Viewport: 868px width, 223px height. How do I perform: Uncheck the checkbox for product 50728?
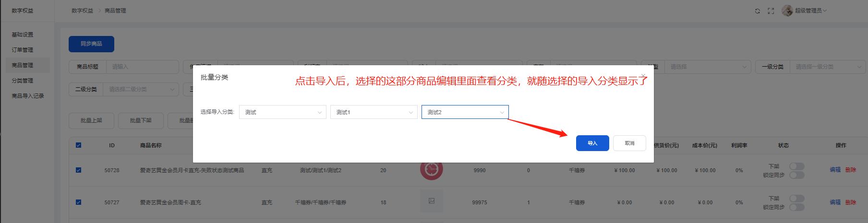pos(79,170)
